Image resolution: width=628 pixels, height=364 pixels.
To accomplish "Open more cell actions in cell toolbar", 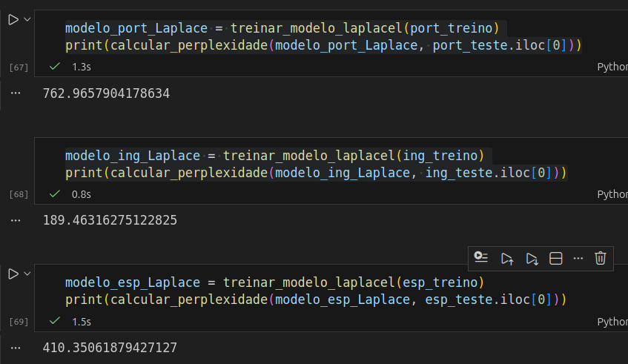I will click(x=578, y=258).
